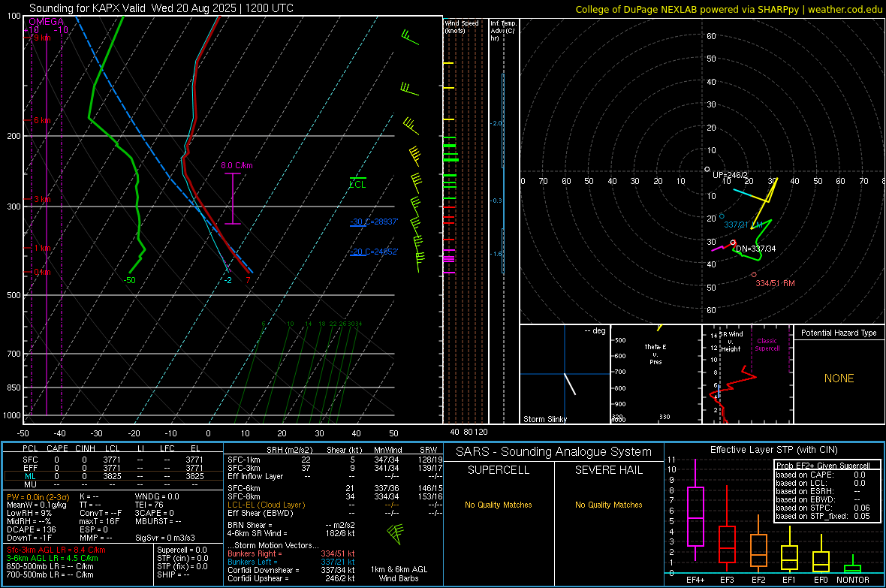Viewport: 886px width, 588px height.
Task: Click the 'TEI = 76' value
Action: pyautogui.click(x=149, y=505)
